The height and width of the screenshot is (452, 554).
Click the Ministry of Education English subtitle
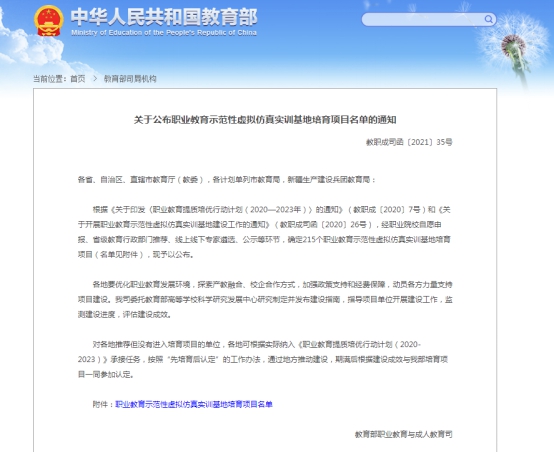tap(164, 33)
